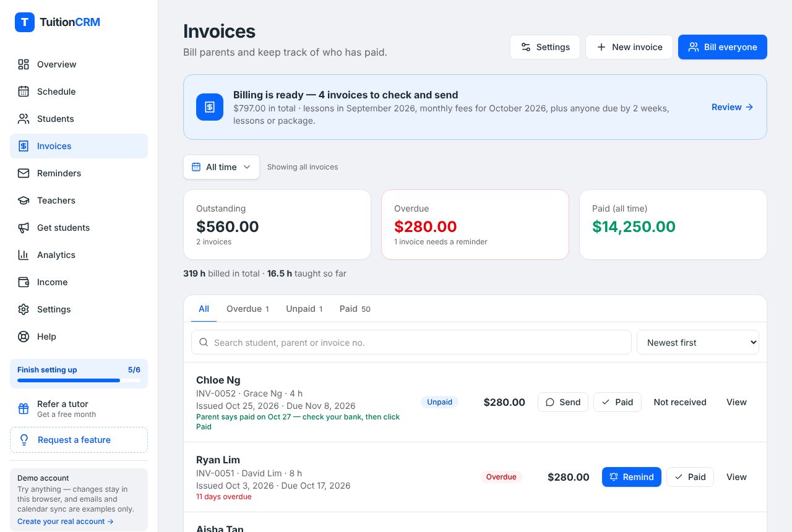Open the Newest first sort dropdown
Screen dimensions: 792x532
click(698, 342)
